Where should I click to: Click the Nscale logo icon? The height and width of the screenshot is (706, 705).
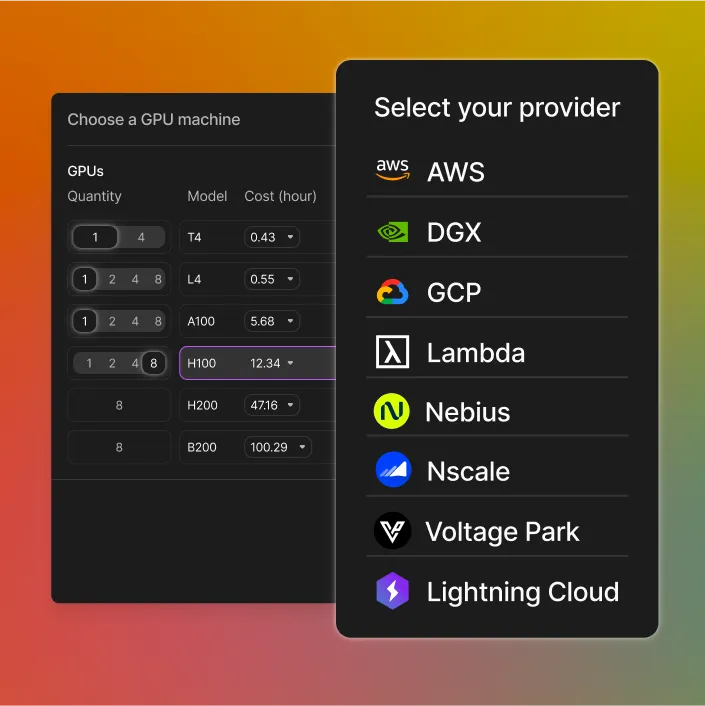(x=393, y=470)
